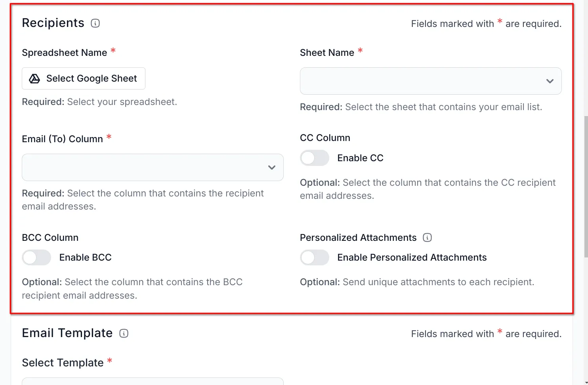
Task: Click the Select Google Sheet button
Action: pyautogui.click(x=83, y=78)
